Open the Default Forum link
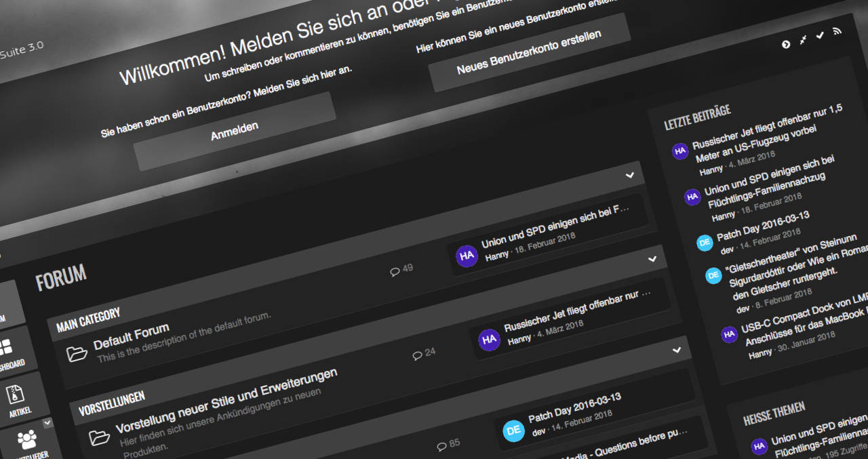 [132, 337]
